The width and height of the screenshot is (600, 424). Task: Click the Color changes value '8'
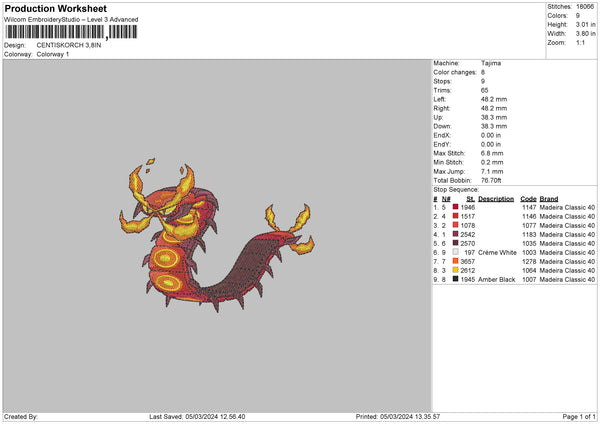click(x=483, y=72)
